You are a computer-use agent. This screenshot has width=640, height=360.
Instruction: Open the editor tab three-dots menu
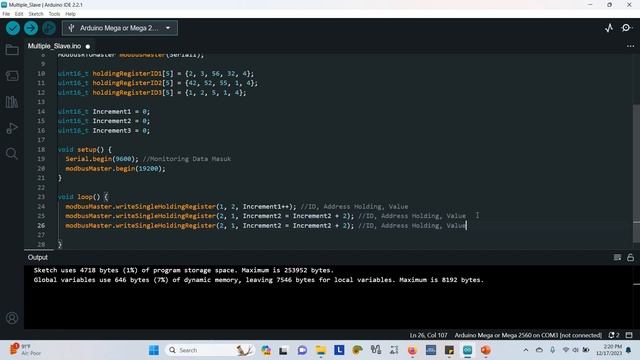tap(630, 46)
